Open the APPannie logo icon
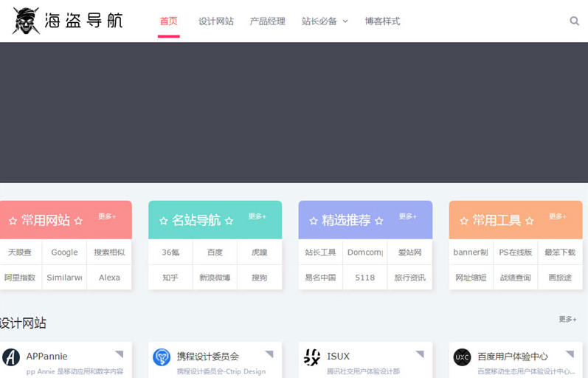The height and width of the screenshot is (378, 588). point(11,357)
